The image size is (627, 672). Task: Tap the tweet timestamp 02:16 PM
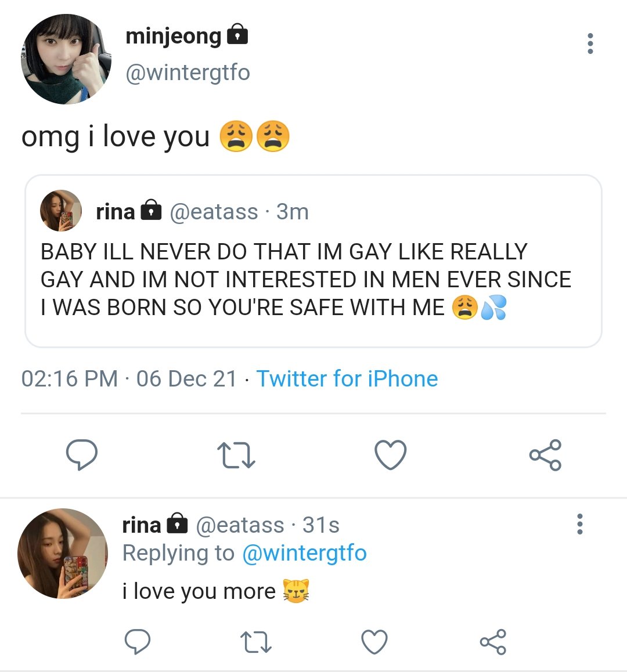coord(70,379)
